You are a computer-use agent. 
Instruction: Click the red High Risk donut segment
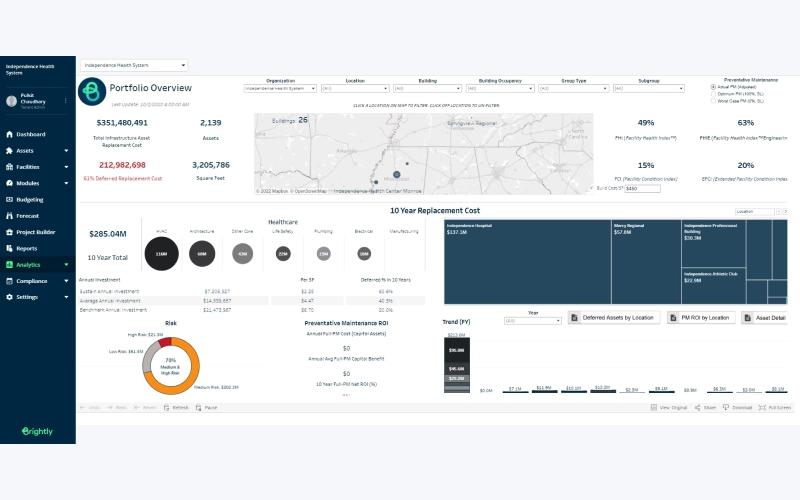(x=164, y=342)
